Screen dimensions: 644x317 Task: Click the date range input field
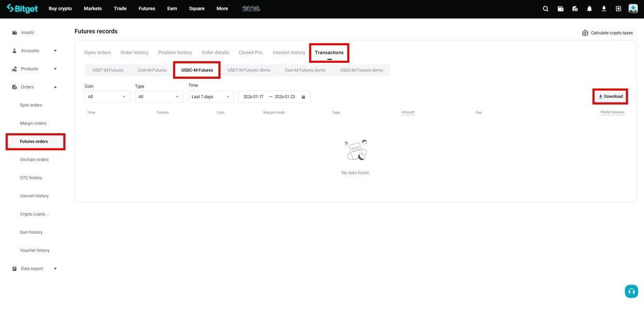tap(274, 97)
